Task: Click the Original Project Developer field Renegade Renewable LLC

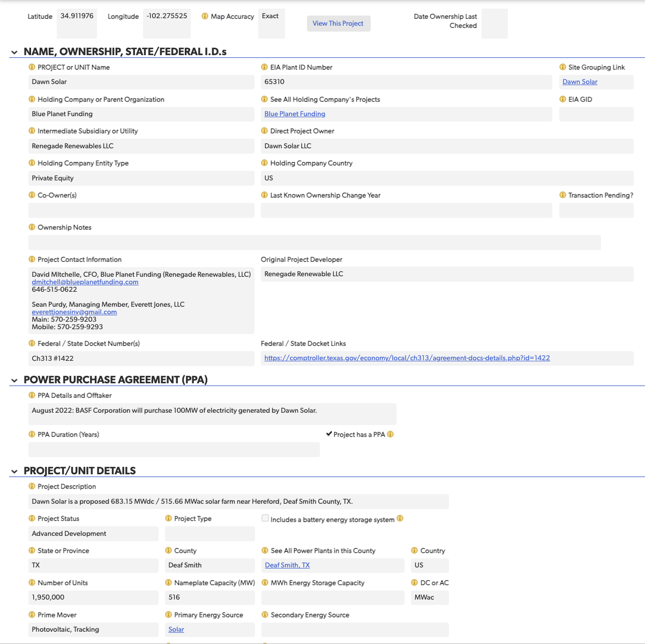Action: 447,274
